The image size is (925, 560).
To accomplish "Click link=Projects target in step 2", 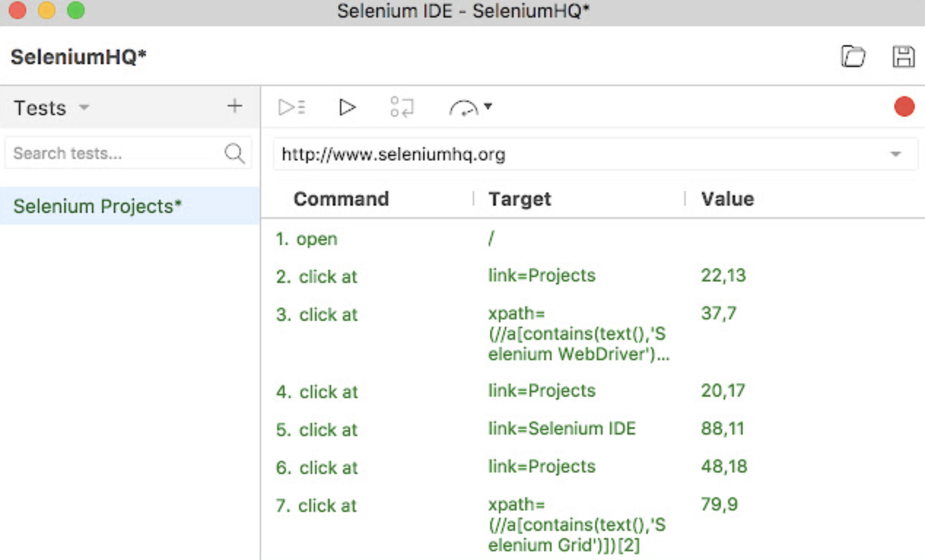I will tap(542, 276).
